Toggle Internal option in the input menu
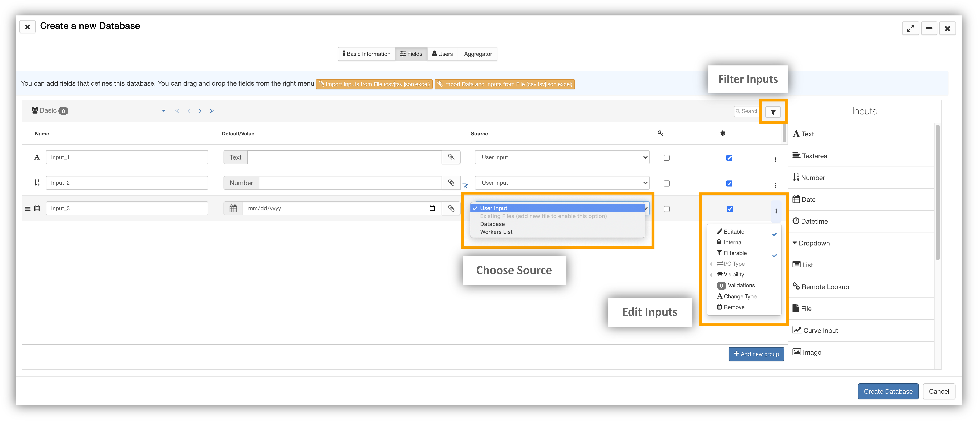Image resolution: width=980 pixels, height=425 pixels. (x=744, y=242)
